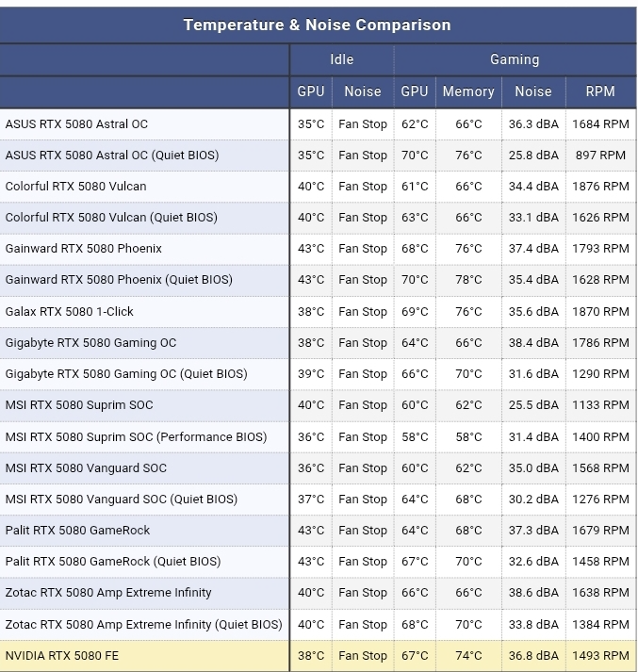Click the 31.6 dBA noise value

click(x=533, y=374)
